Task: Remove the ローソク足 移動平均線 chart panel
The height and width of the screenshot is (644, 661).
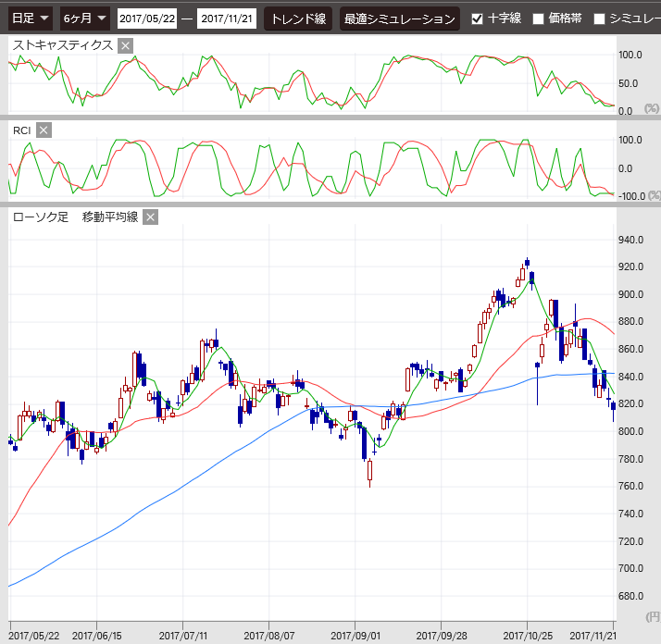Action: (151, 217)
